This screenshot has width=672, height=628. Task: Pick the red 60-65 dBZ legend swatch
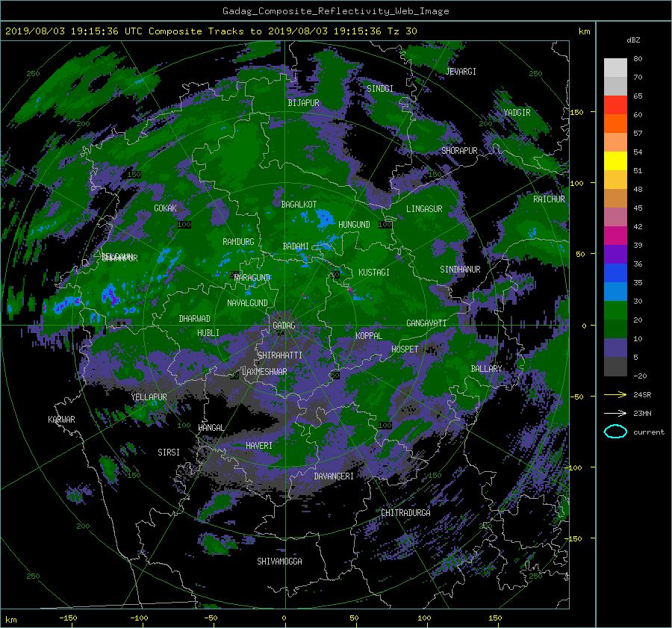coord(615,105)
